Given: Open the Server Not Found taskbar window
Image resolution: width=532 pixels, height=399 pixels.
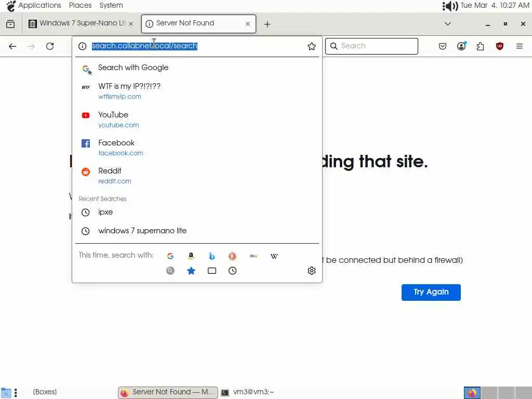Looking at the screenshot, I should (x=168, y=392).
